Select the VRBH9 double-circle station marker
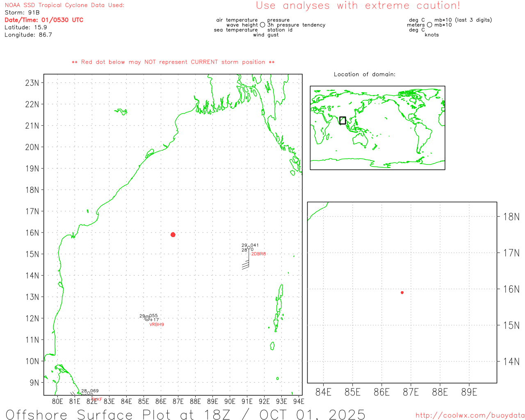The height and width of the screenshot is (420, 525). tap(147, 318)
